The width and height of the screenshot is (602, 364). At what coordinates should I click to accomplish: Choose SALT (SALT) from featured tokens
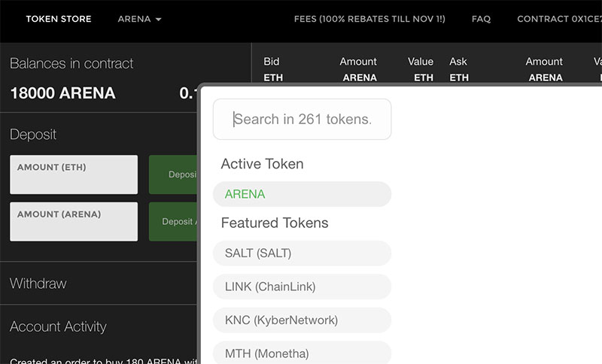pyautogui.click(x=303, y=253)
